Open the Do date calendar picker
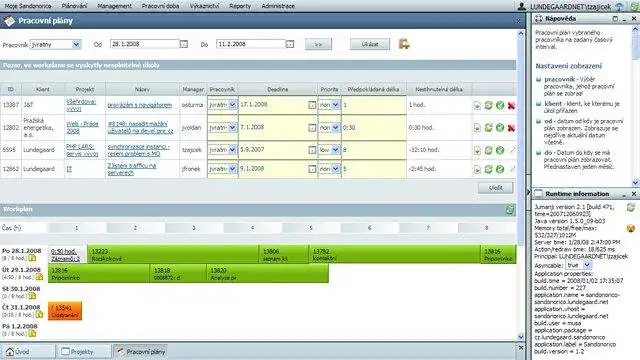 point(290,44)
